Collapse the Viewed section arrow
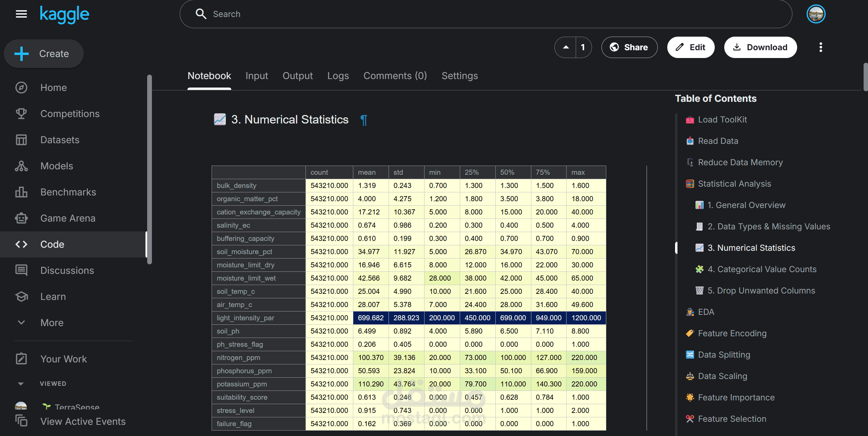The height and width of the screenshot is (436, 868). (21, 384)
